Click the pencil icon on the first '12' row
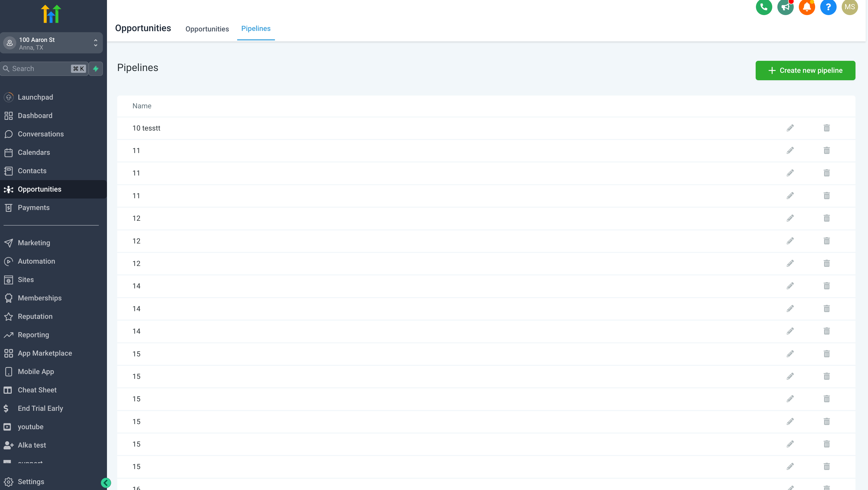 coord(790,218)
